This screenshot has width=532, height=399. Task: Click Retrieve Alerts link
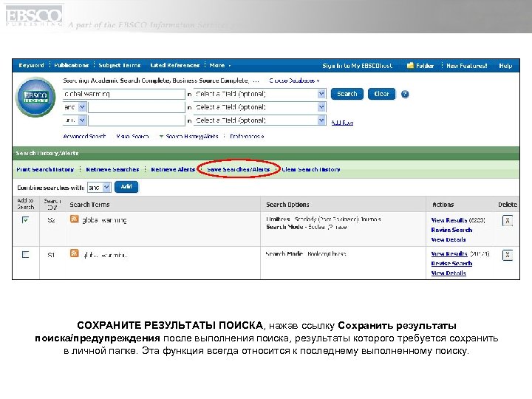[173, 169]
